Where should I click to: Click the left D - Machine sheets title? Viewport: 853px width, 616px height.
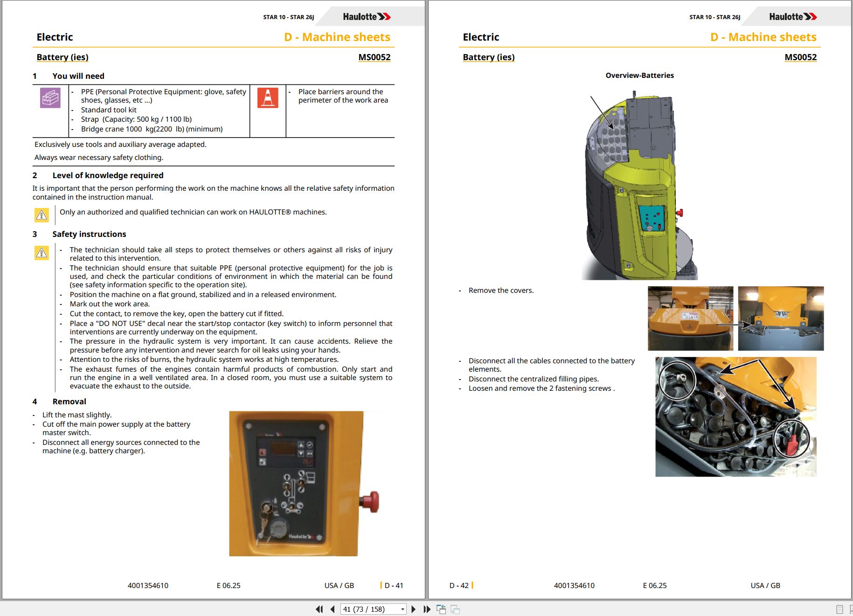click(x=337, y=37)
